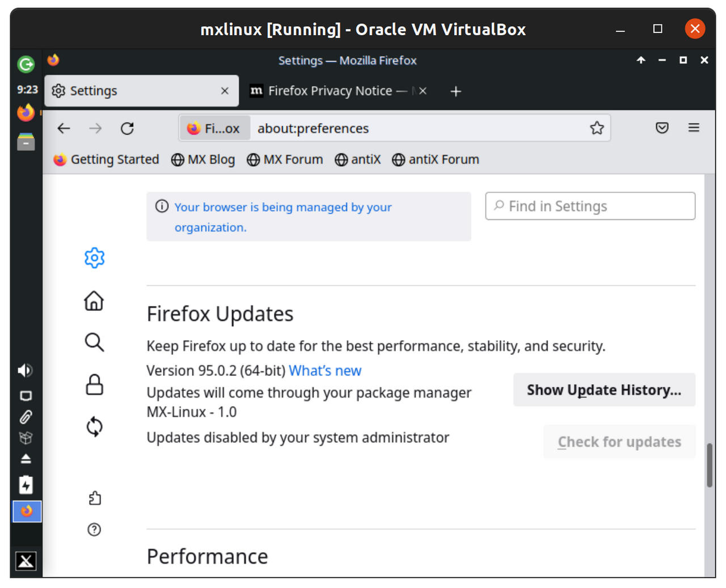This screenshot has width=726, height=588.
Task: Open the MX Forum bookmark
Action: (x=285, y=160)
